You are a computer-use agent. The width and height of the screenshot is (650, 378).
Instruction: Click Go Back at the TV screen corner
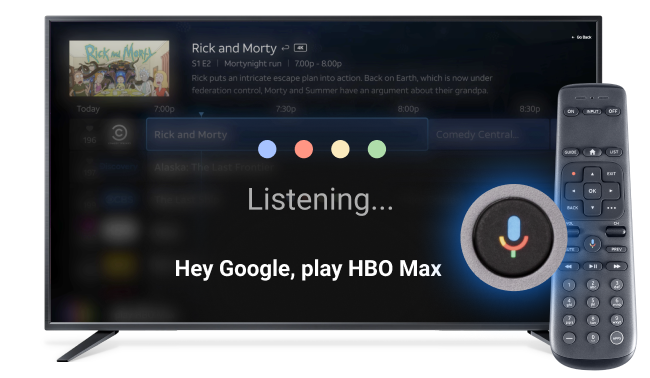pos(582,37)
